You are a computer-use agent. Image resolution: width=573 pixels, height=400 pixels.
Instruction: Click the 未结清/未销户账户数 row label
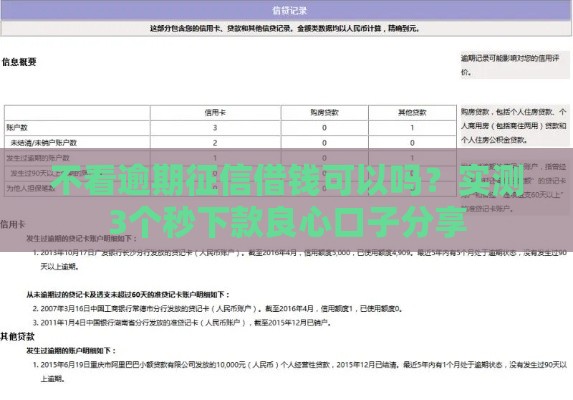[x=43, y=143]
